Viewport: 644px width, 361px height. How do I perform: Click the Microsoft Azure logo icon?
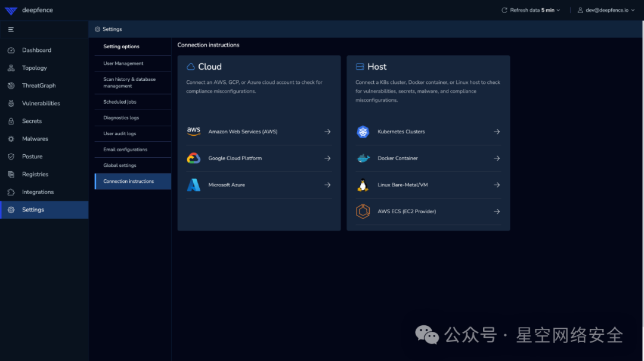tap(193, 185)
